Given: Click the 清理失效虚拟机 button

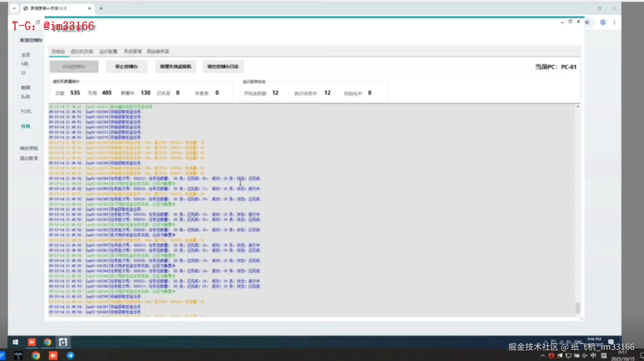Looking at the screenshot, I should [176, 67].
